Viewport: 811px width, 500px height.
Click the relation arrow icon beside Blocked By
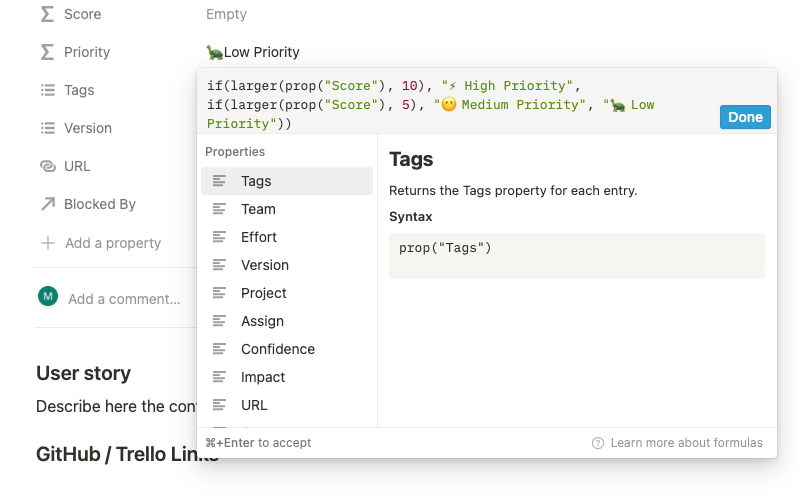48,204
